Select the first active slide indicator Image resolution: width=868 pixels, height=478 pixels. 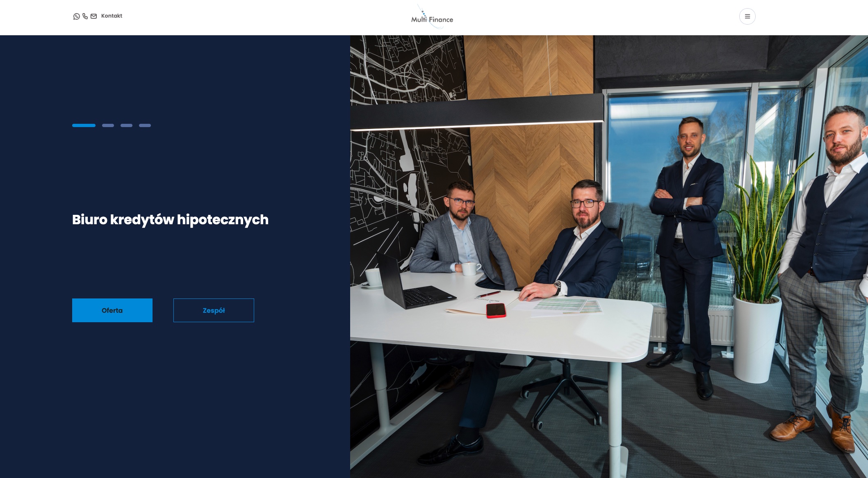(84, 125)
